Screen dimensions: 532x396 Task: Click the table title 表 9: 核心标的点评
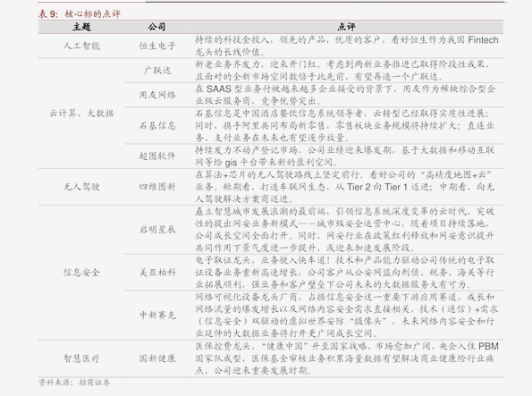coord(79,14)
